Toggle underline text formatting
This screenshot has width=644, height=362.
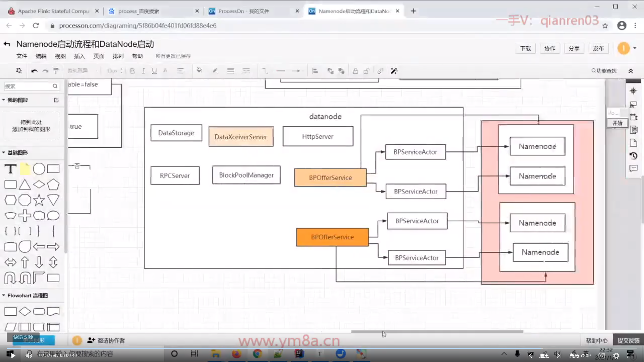tap(154, 71)
